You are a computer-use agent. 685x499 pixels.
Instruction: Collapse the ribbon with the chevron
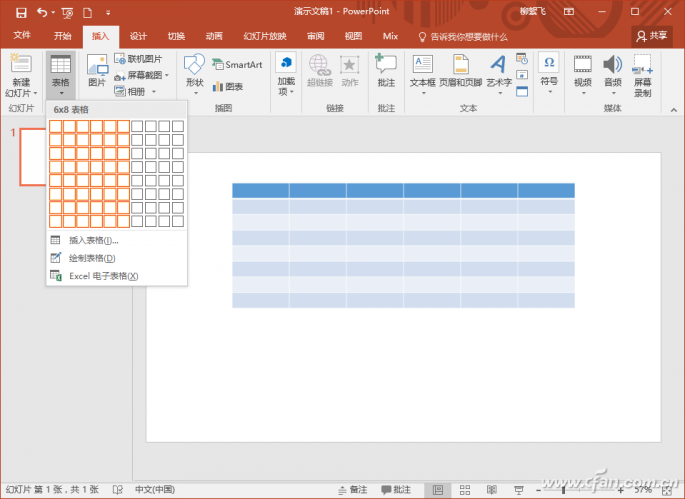click(674, 110)
